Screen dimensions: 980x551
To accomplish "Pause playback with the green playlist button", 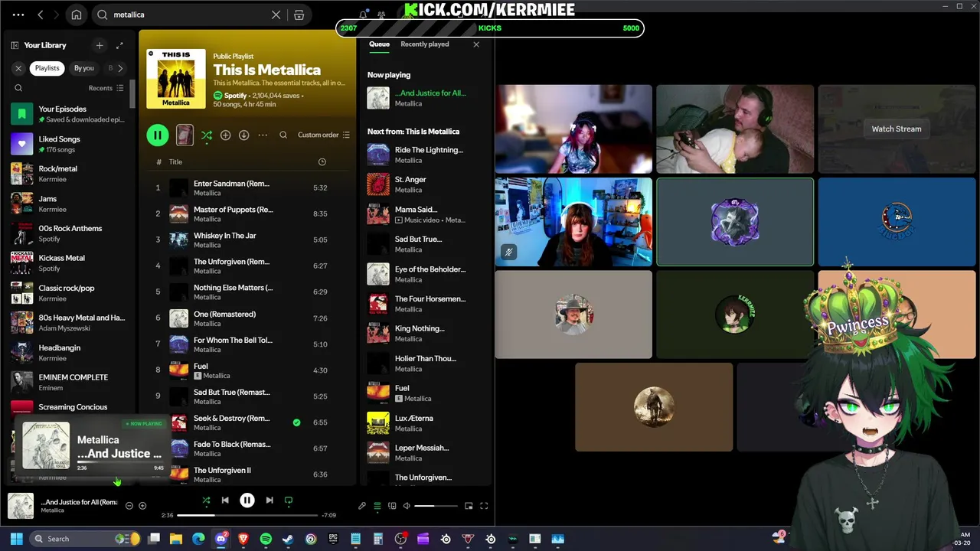I will pos(157,135).
